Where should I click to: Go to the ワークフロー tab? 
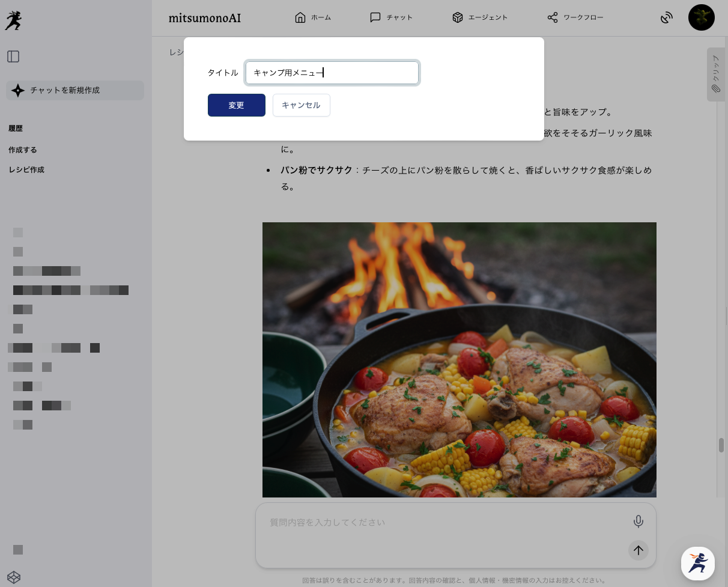[x=575, y=17]
